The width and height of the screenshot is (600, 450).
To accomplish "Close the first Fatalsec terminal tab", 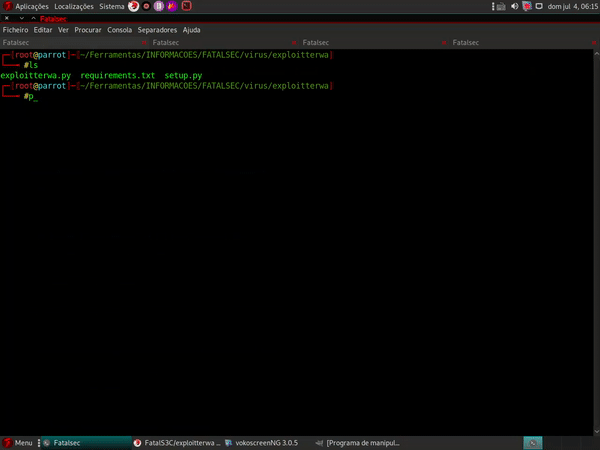I will 144,42.
